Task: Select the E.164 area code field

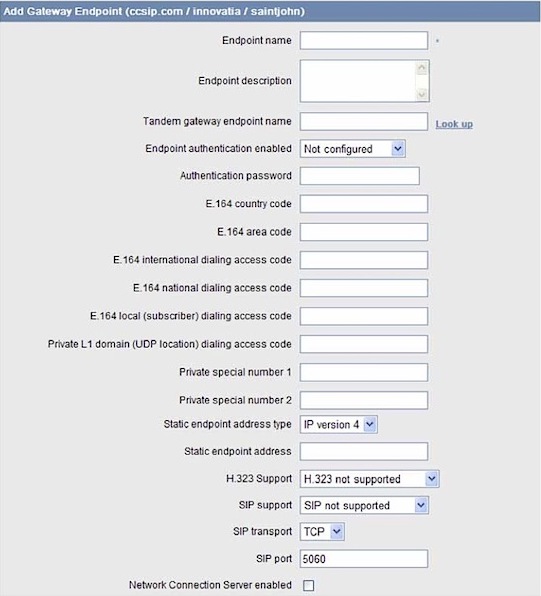Action: coord(363,232)
